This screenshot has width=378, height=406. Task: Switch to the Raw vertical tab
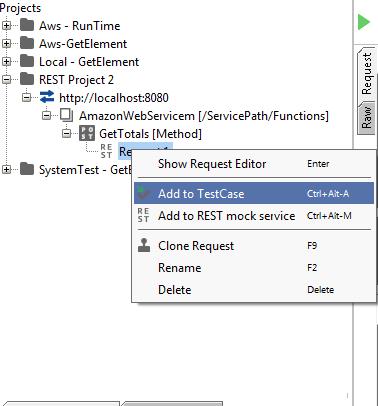tap(366, 118)
